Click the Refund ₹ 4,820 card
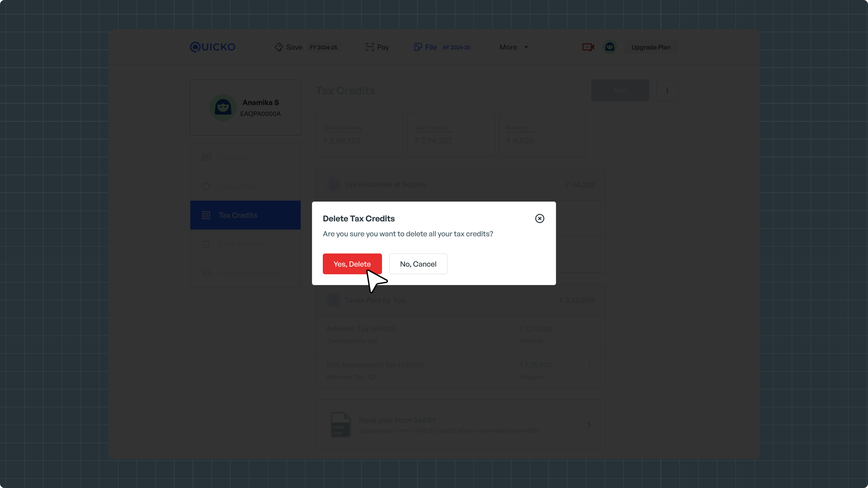The width and height of the screenshot is (868, 488). (x=542, y=135)
